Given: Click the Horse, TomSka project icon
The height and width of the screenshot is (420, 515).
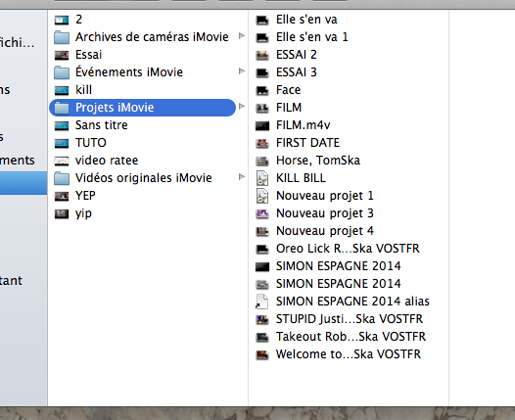Looking at the screenshot, I should point(262,161).
